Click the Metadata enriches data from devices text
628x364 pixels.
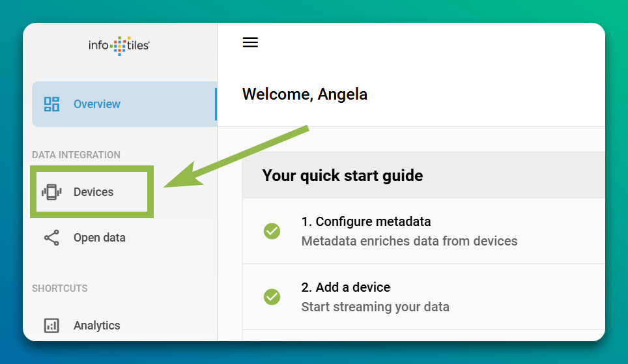pyautogui.click(x=409, y=241)
